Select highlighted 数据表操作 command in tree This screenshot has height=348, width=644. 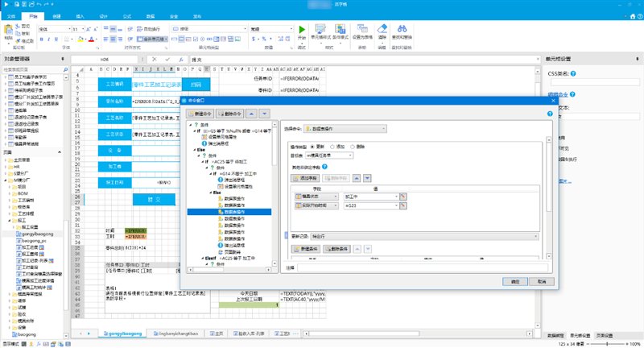point(229,212)
